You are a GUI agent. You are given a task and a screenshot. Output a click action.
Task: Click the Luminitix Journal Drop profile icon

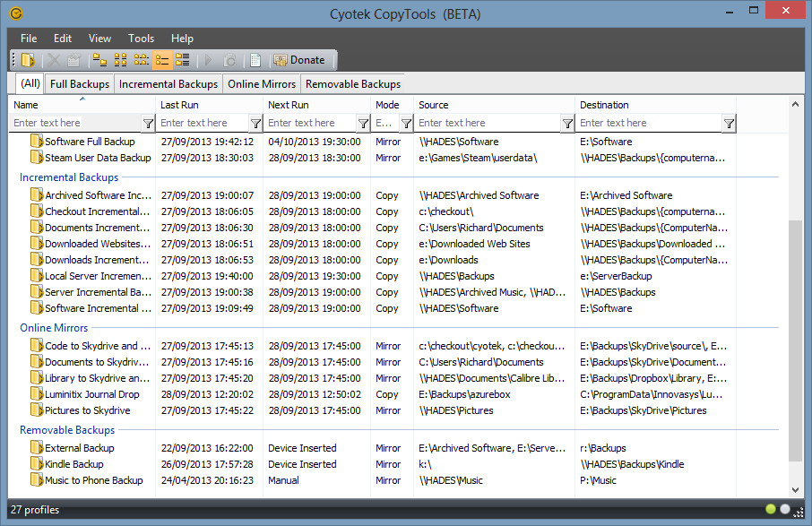pos(36,394)
